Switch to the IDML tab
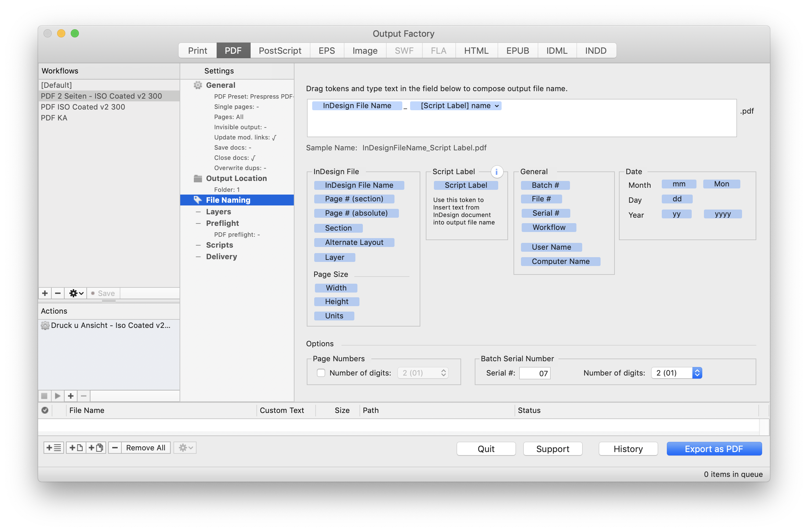The width and height of the screenshot is (808, 532). (x=557, y=51)
